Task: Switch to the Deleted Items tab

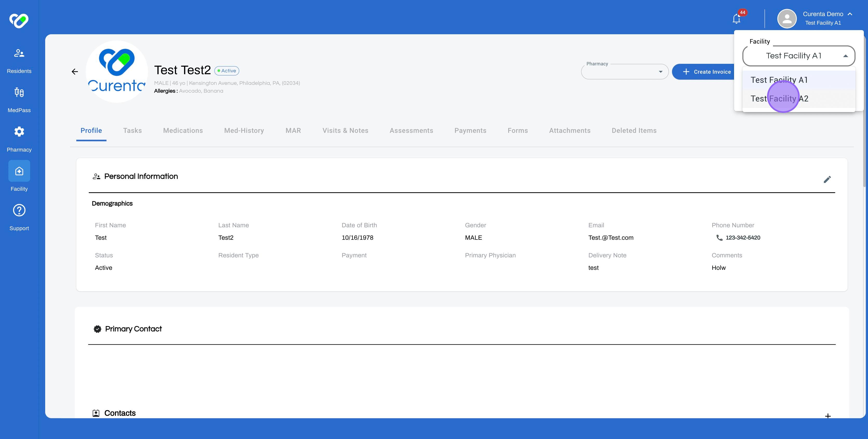Action: [634, 131]
